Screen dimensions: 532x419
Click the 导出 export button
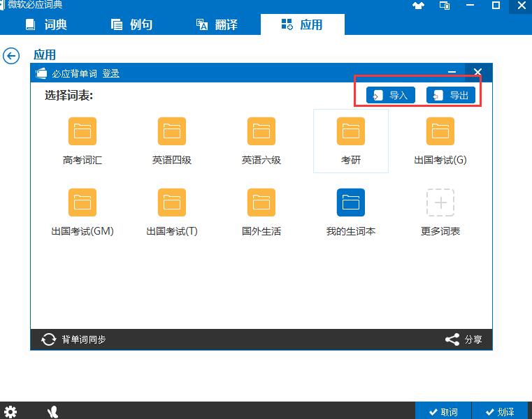point(451,95)
